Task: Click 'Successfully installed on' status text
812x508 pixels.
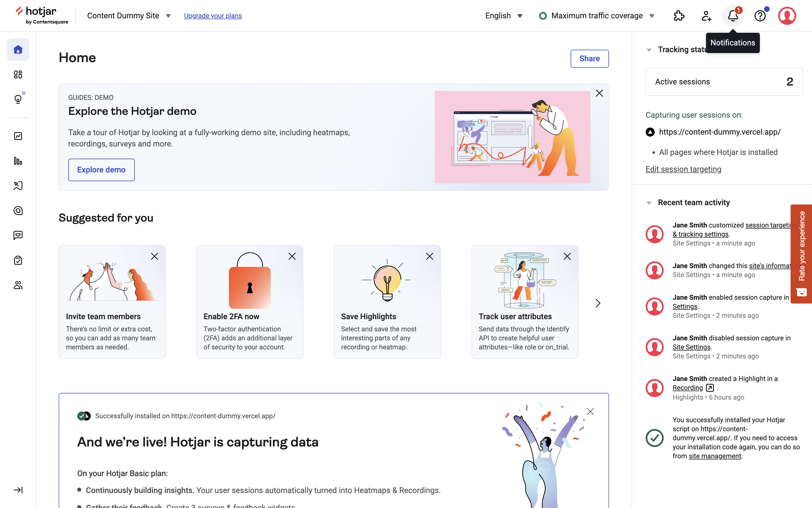Action: 185,416
